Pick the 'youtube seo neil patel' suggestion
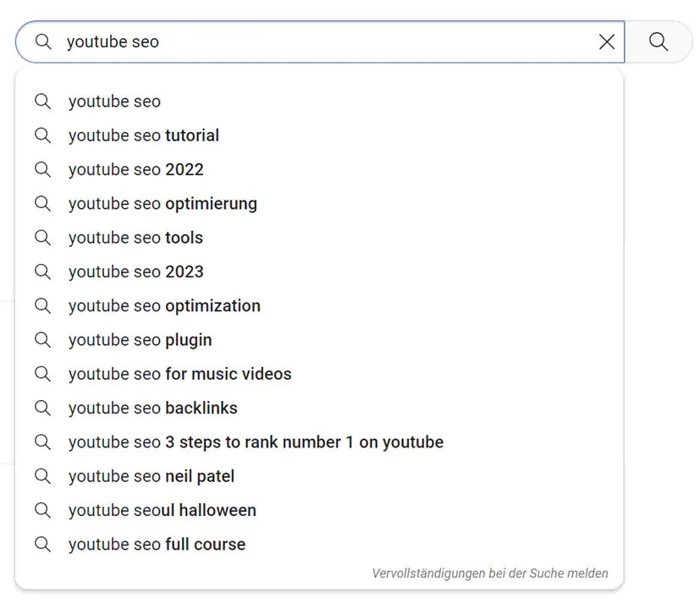This screenshot has height=609, width=700. (152, 476)
